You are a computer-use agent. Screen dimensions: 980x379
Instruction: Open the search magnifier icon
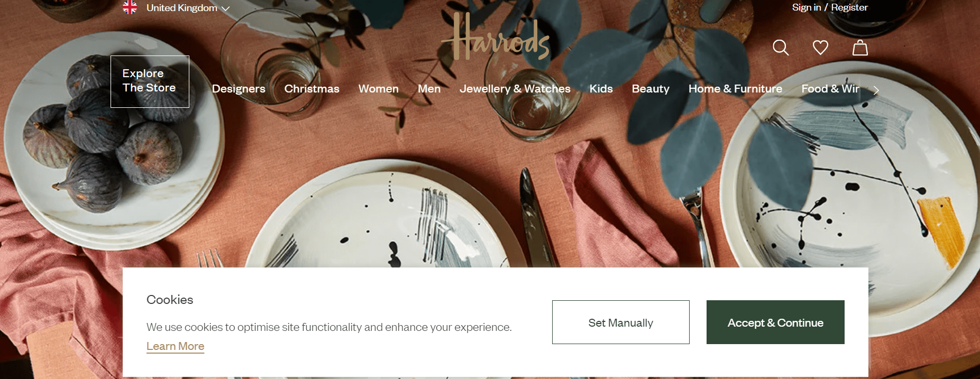point(781,48)
